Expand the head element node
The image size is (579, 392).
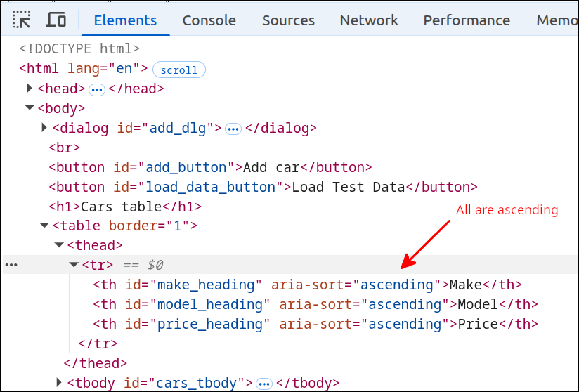click(30, 89)
